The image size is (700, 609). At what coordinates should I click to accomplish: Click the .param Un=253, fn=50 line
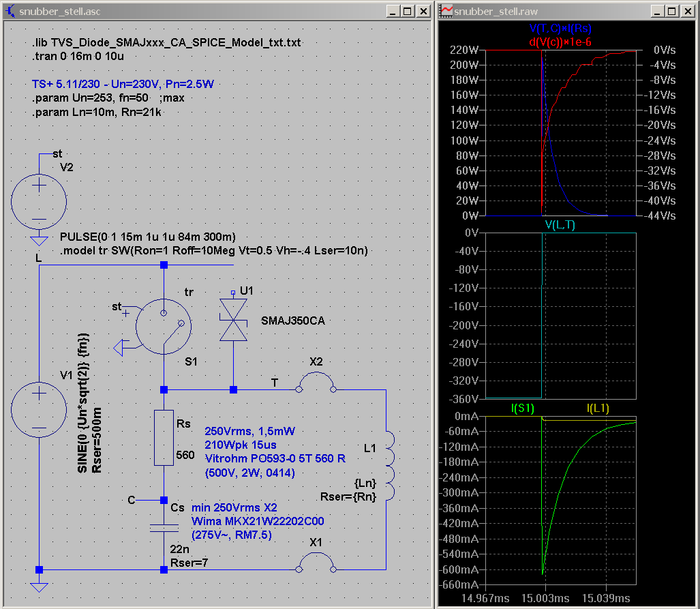point(108,98)
